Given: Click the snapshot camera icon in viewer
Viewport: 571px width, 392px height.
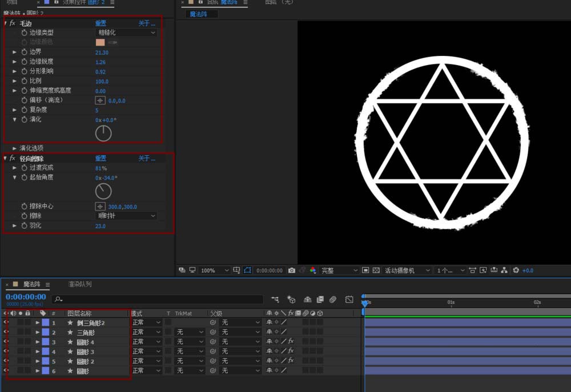Looking at the screenshot, I should tap(292, 270).
